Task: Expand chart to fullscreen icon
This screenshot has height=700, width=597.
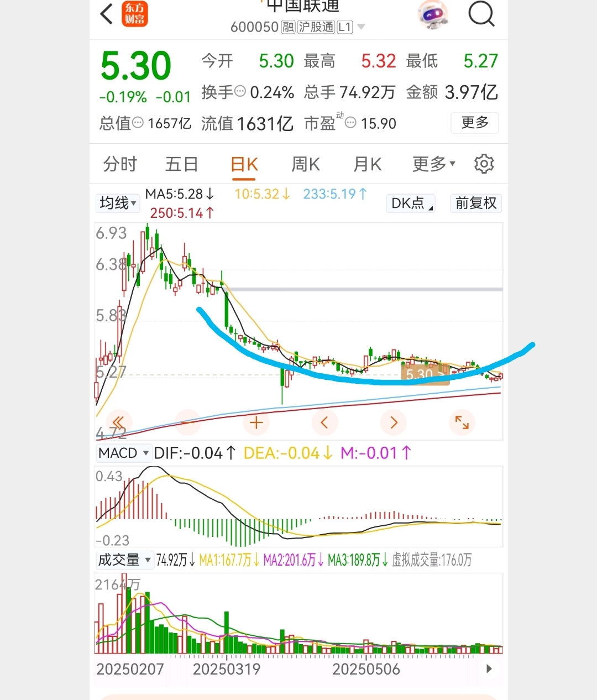Action: click(x=462, y=423)
